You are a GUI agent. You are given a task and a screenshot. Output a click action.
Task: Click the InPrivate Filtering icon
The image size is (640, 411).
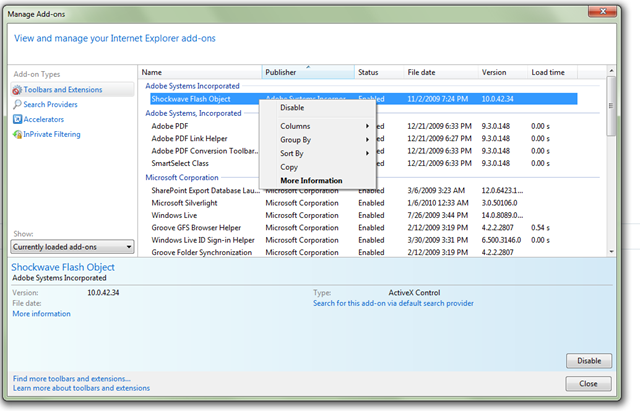(x=17, y=134)
